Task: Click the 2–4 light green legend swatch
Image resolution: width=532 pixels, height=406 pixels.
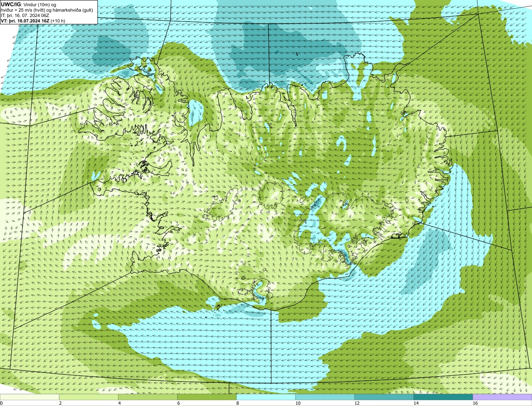Action: point(89,397)
